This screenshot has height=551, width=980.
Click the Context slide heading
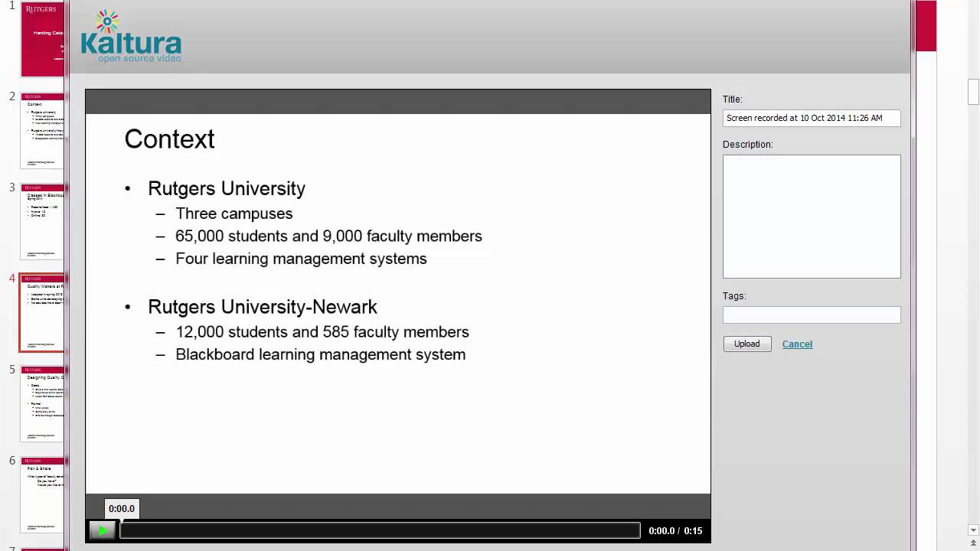pyautogui.click(x=169, y=139)
